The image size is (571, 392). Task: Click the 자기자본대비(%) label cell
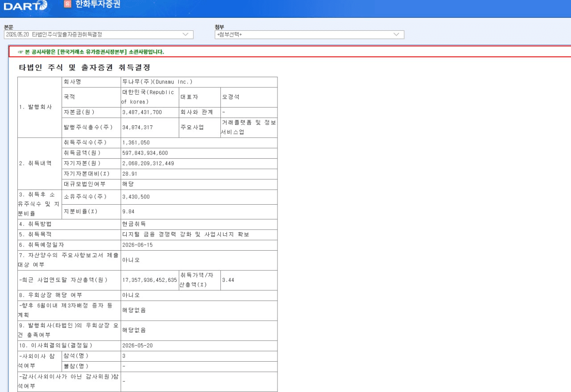point(91,174)
